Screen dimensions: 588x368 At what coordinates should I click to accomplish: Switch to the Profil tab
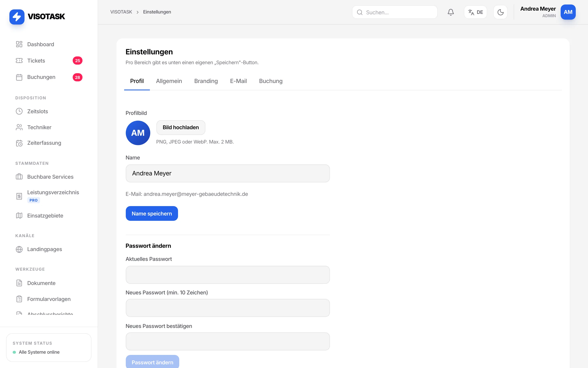click(x=137, y=81)
